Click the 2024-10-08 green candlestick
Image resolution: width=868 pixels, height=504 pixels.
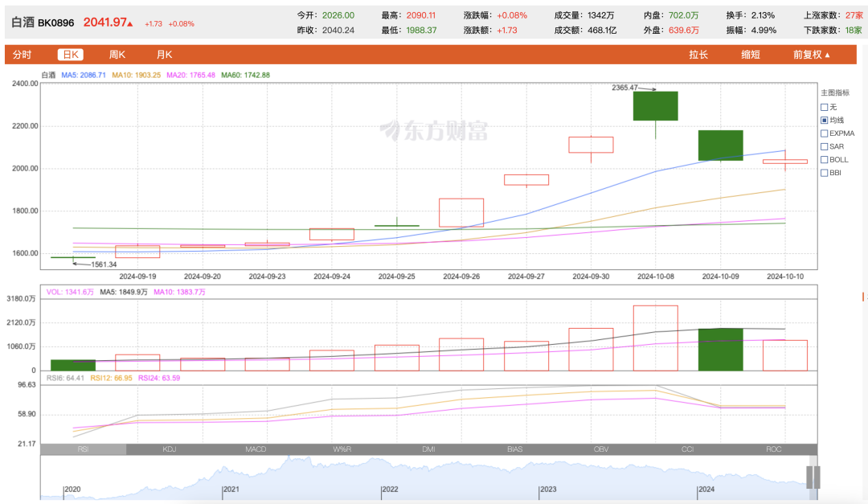(x=655, y=106)
